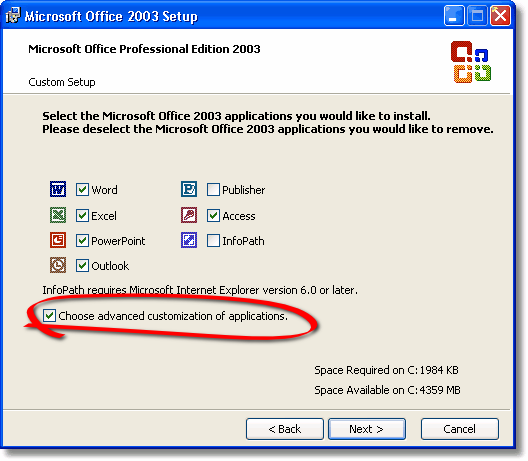Uncheck the Excel checkbox
The width and height of the screenshot is (528, 461).
pyautogui.click(x=82, y=216)
